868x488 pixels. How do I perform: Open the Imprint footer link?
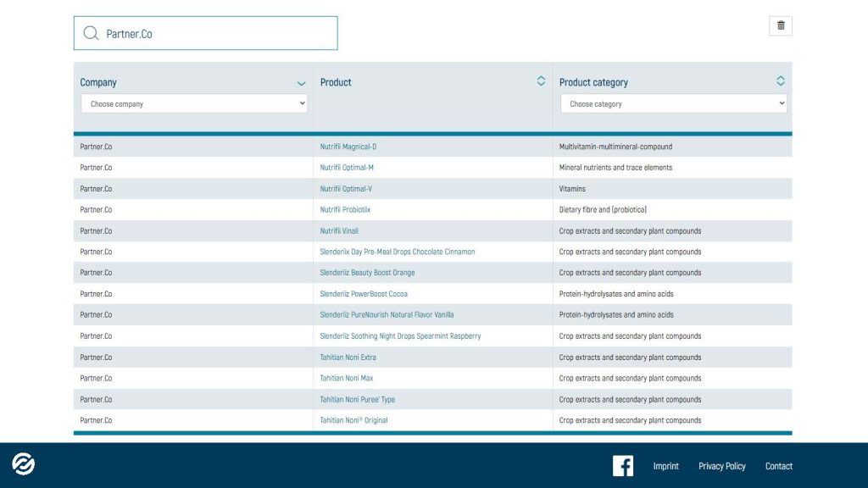[666, 467]
